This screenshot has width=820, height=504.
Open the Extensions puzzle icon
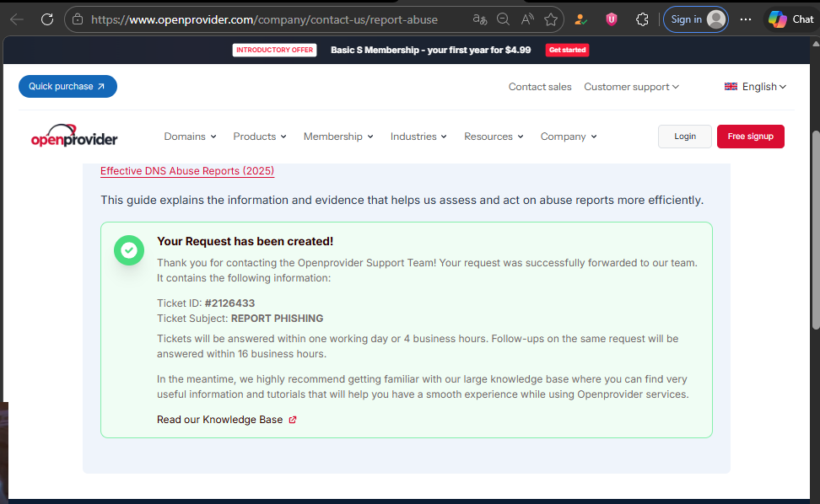pyautogui.click(x=642, y=20)
